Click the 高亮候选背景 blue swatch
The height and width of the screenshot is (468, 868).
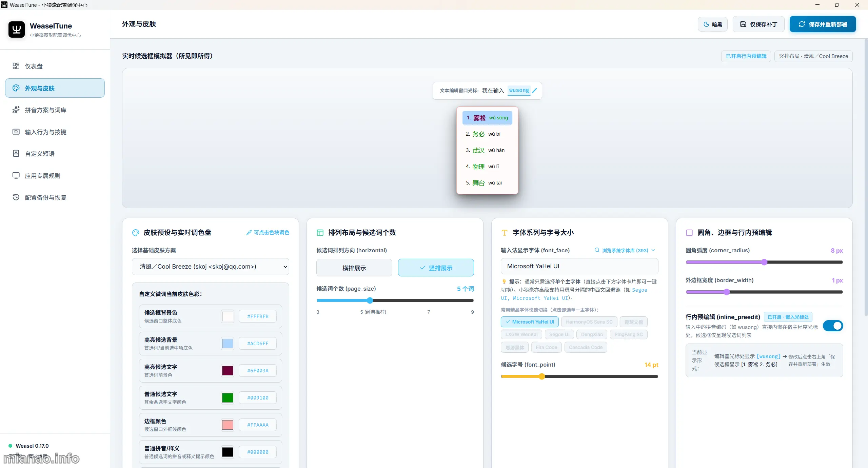pos(228,344)
